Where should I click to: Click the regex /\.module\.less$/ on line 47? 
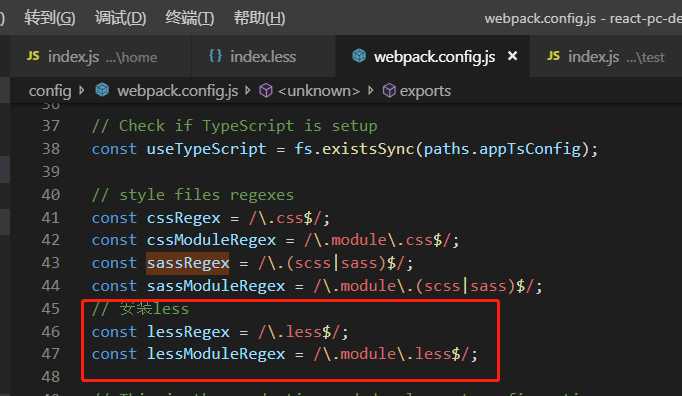click(391, 354)
